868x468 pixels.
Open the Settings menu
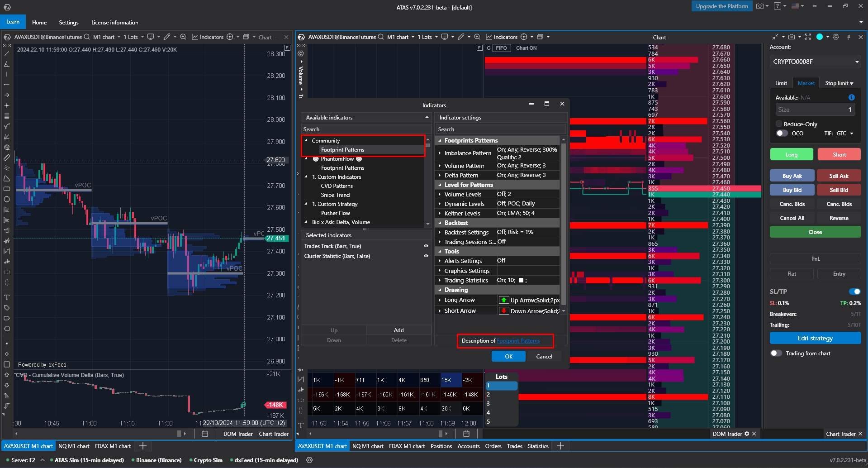(x=69, y=23)
